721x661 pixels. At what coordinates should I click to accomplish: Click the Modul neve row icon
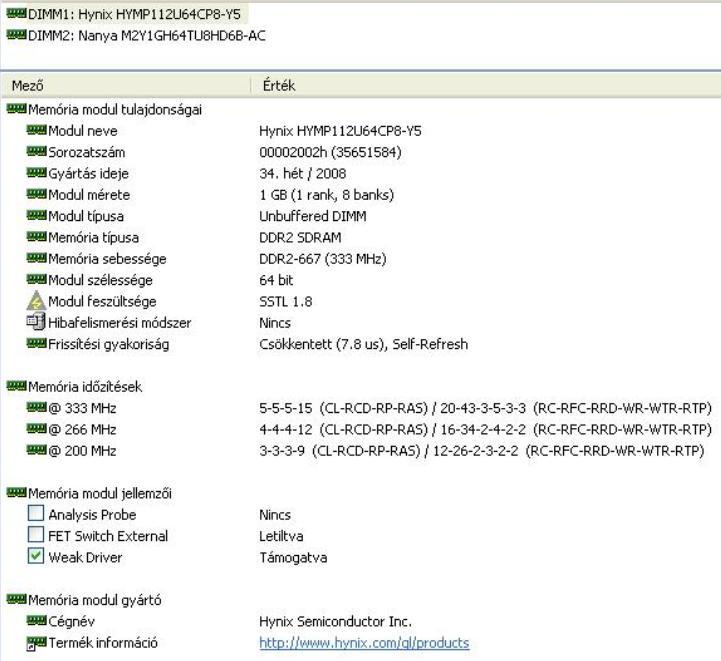pos(36,130)
